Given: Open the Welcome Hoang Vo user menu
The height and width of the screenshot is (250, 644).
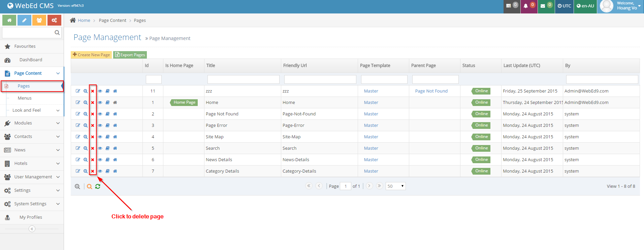Looking at the screenshot, I should tap(621, 6).
